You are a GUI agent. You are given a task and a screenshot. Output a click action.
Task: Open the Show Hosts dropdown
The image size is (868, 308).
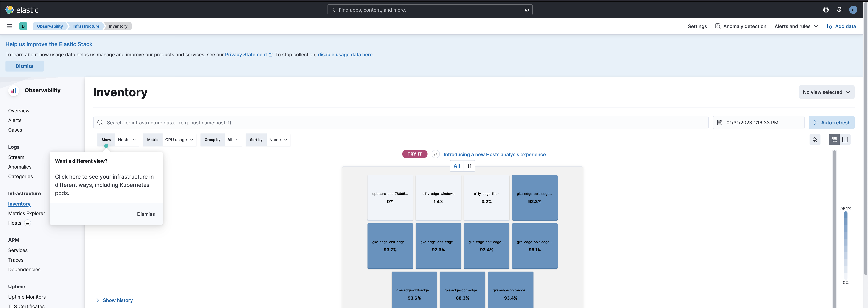coord(127,139)
